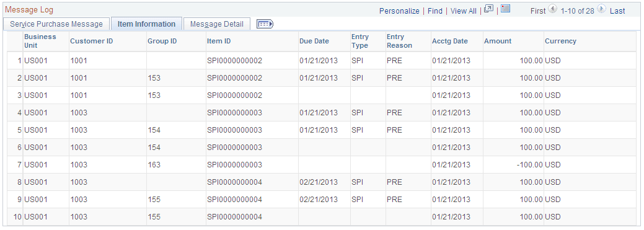Click Entry Type SPI in row 2

tap(357, 78)
